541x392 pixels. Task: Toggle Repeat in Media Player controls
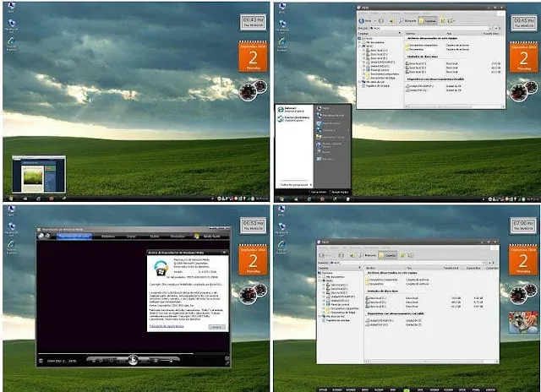click(x=101, y=361)
